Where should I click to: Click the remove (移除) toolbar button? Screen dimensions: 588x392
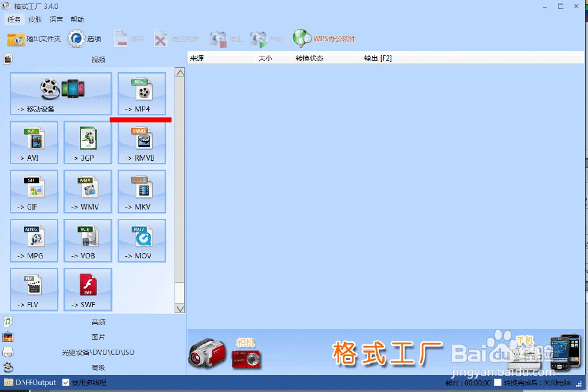coord(129,39)
